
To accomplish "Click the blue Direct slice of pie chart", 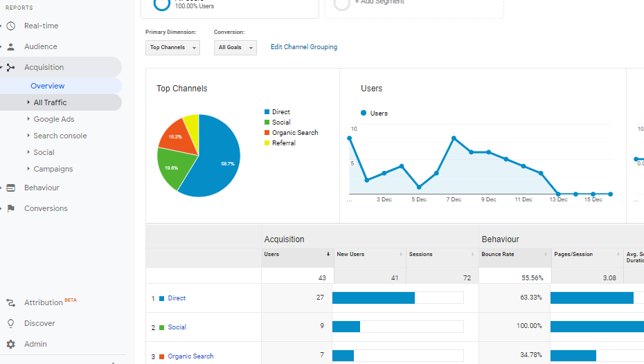I will pyautogui.click(x=215, y=159).
